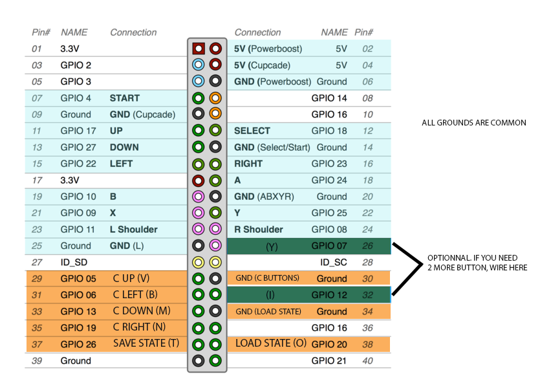Select the LOAD STATE (O) GPIO 20 label

tap(271, 343)
